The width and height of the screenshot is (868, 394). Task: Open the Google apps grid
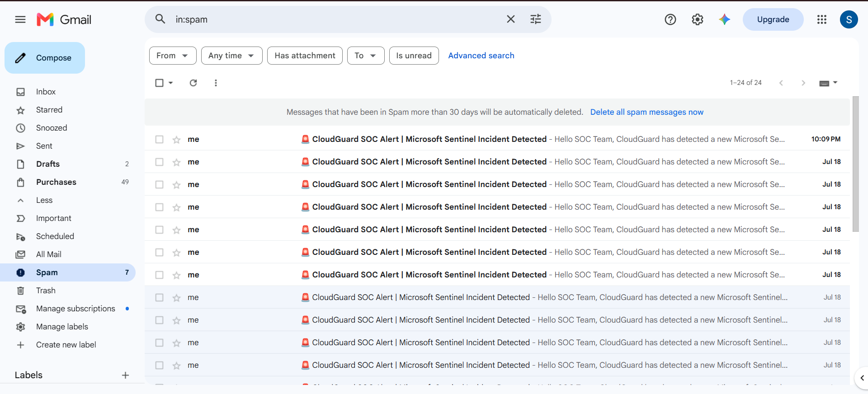(x=822, y=19)
